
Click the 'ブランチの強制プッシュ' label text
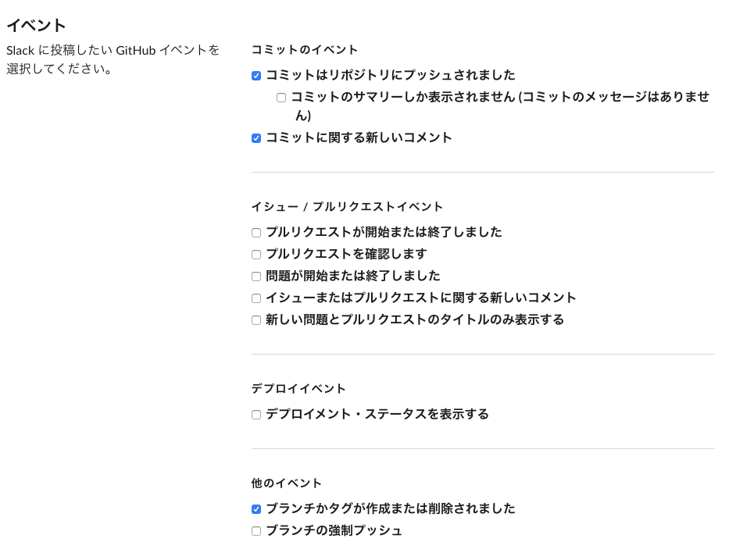[x=334, y=530]
